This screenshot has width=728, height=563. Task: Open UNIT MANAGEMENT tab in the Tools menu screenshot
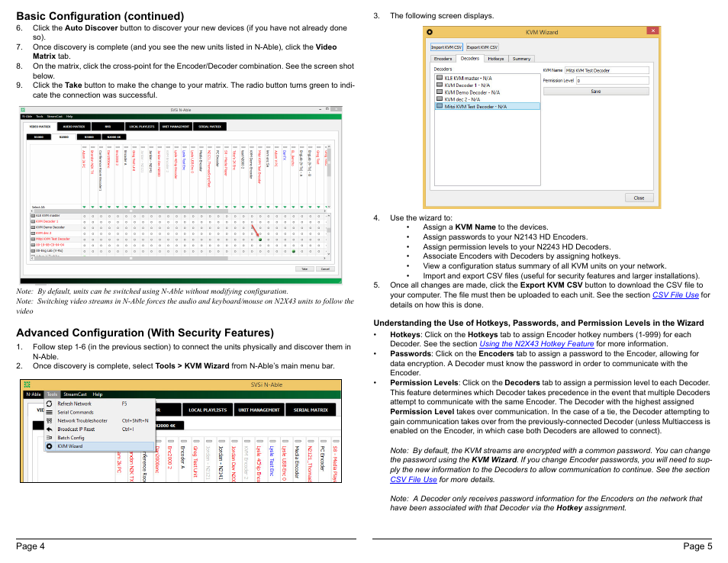click(x=259, y=410)
